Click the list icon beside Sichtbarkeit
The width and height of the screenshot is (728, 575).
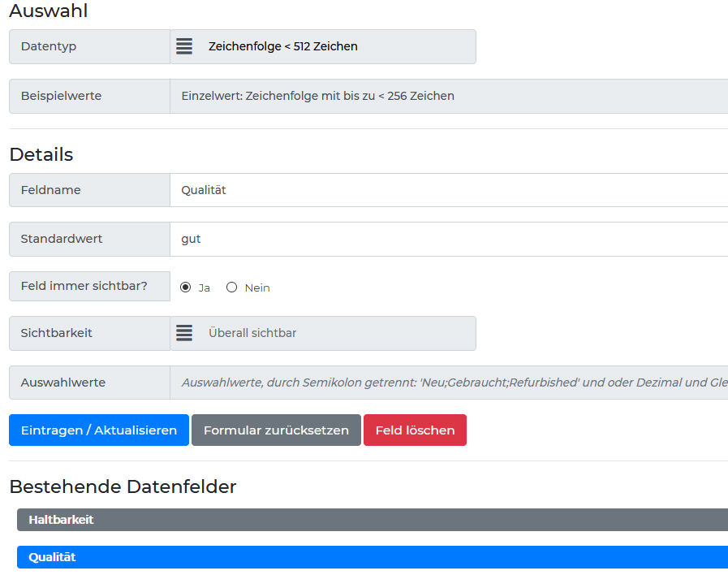pyautogui.click(x=184, y=333)
